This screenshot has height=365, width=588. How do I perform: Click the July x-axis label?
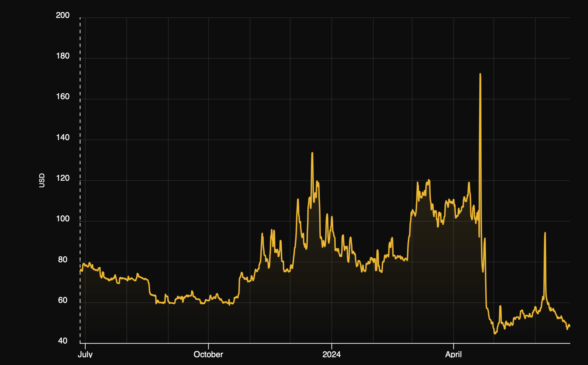85,355
